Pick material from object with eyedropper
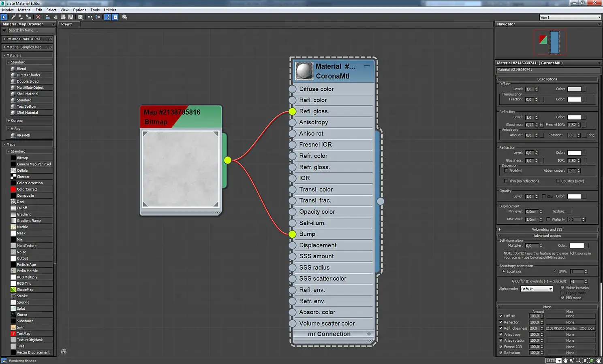Viewport: 603px width, 364px height. click(13, 17)
